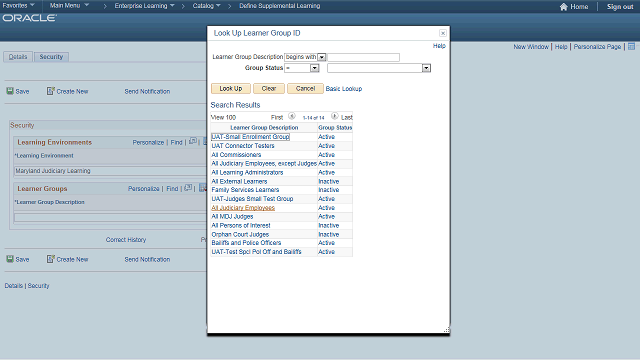Click New Window link
Viewport: 640px width, 360px height.
(x=531, y=47)
